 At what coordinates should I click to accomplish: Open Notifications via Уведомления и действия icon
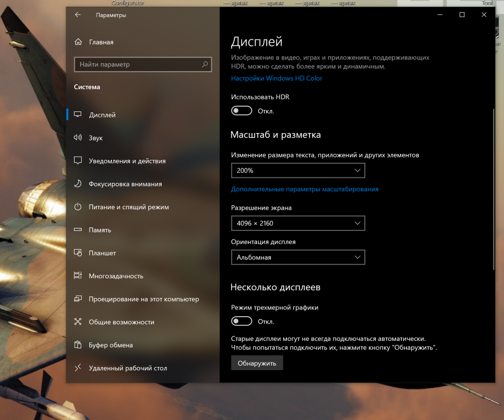pos(78,161)
